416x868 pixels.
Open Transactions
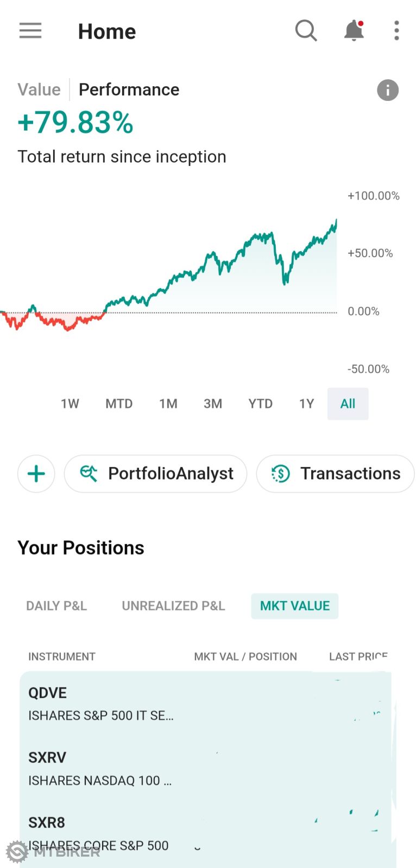336,474
